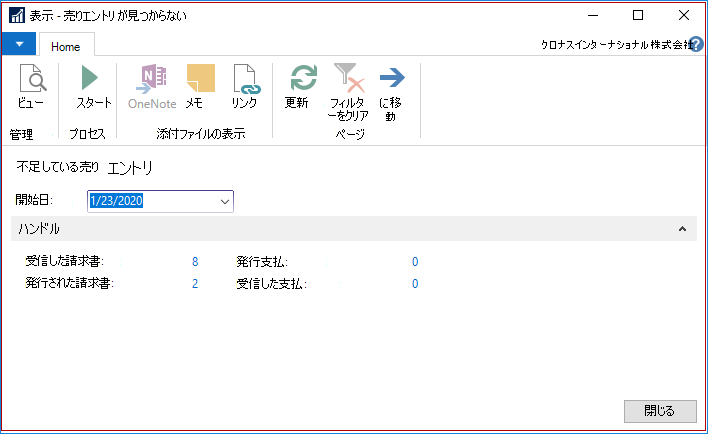Open 発行された請求書 value 2
The image size is (708, 434).
click(x=195, y=284)
